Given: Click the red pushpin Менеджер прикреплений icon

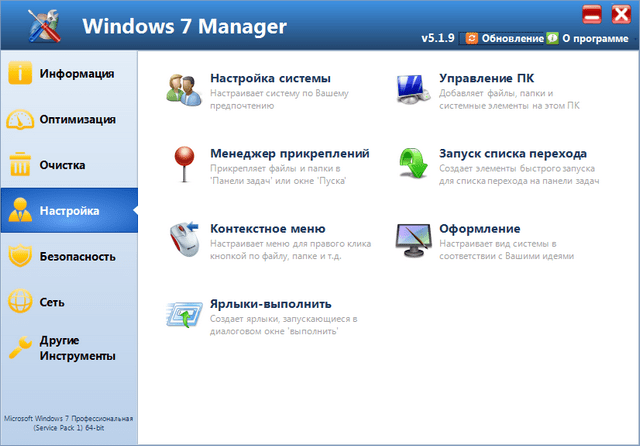Looking at the screenshot, I should tap(184, 164).
